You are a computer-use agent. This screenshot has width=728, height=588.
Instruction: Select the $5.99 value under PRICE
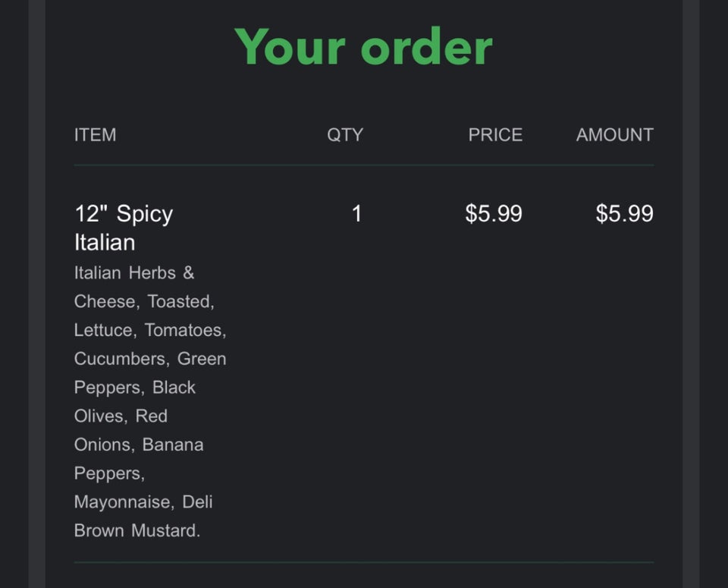494,214
